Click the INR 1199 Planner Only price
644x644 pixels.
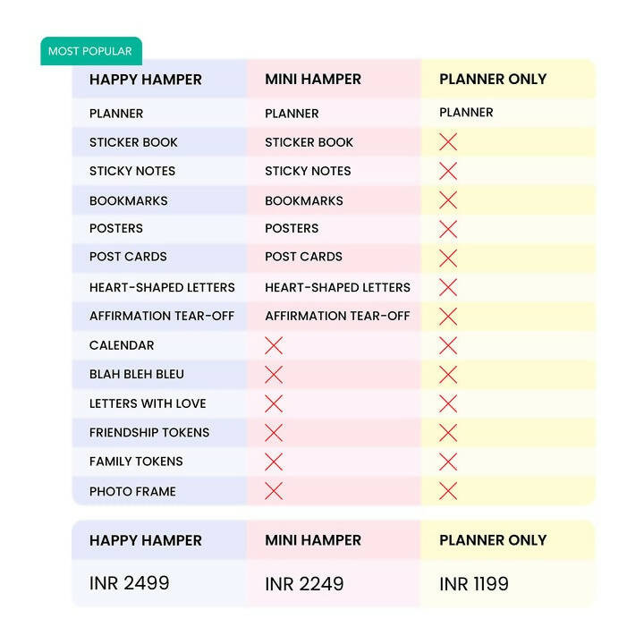pyautogui.click(x=474, y=584)
